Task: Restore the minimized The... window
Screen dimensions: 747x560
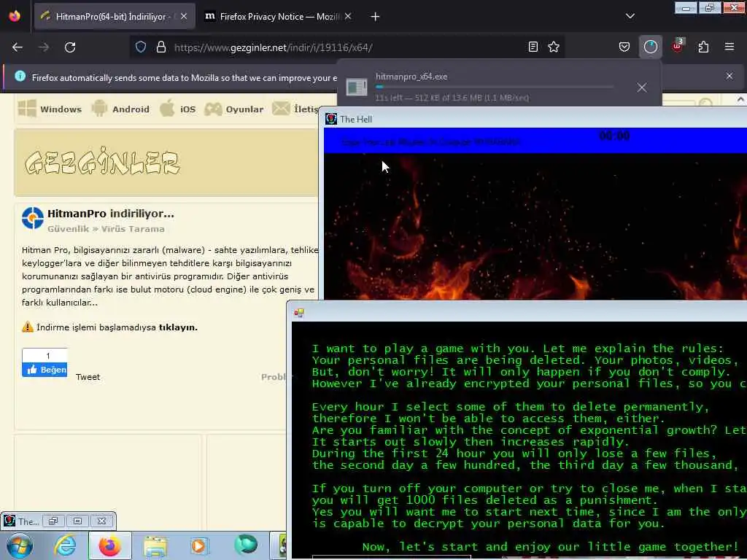Action: [x=53, y=521]
